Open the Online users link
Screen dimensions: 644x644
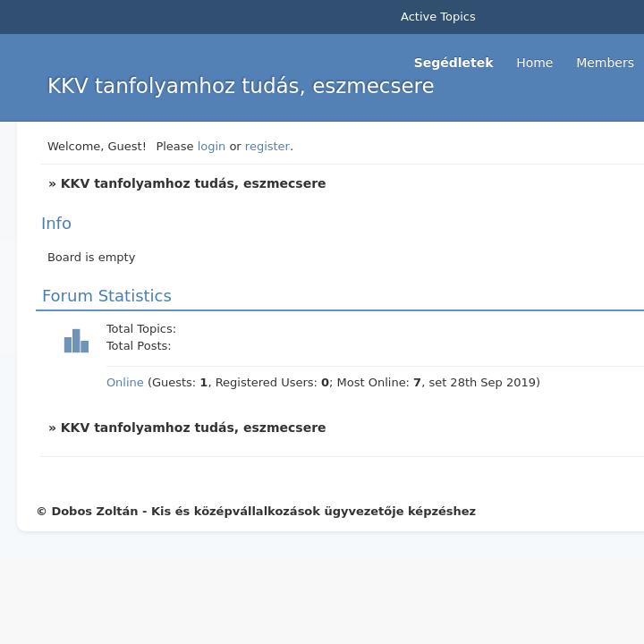124,382
